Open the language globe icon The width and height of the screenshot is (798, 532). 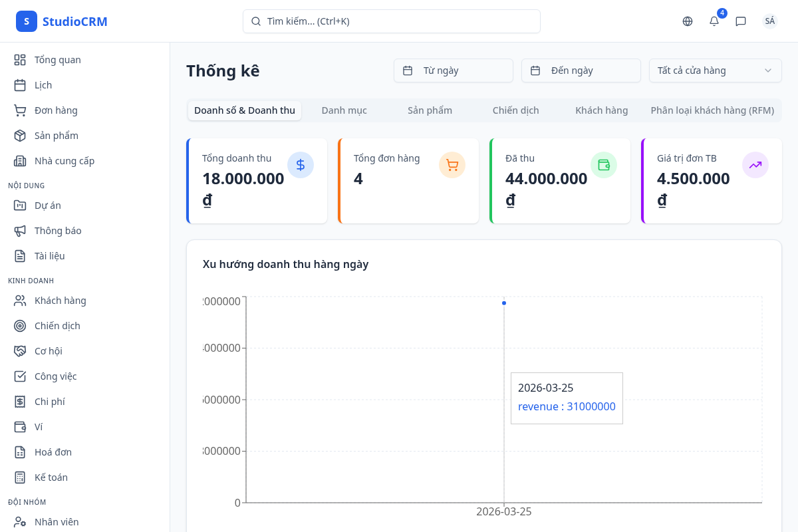[x=688, y=21]
